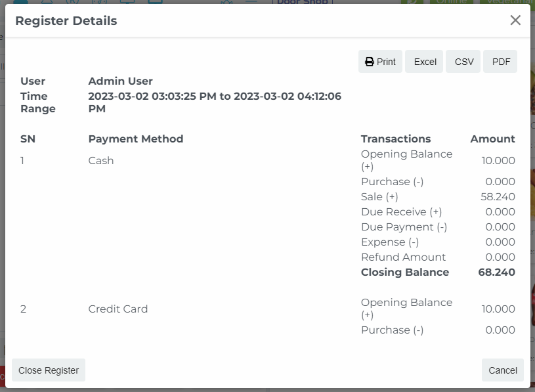Select the Credit Card payment method row
The height and width of the screenshot is (392, 535).
pyautogui.click(x=118, y=309)
